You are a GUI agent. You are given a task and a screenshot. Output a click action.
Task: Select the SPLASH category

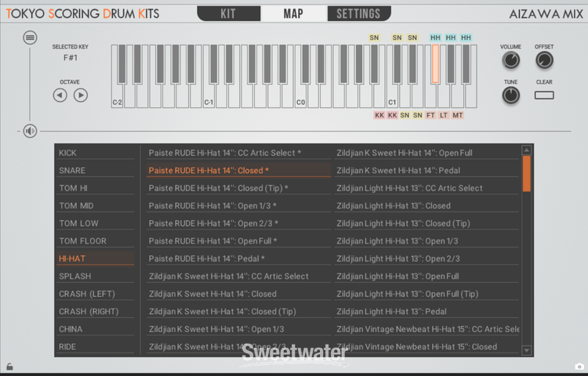pyautogui.click(x=95, y=276)
